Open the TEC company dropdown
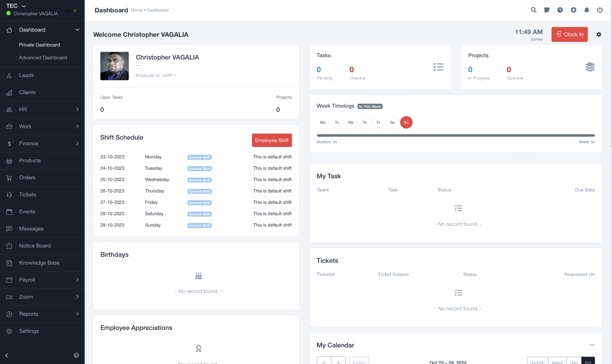Screen dimensions: 612x364 pos(16,6)
